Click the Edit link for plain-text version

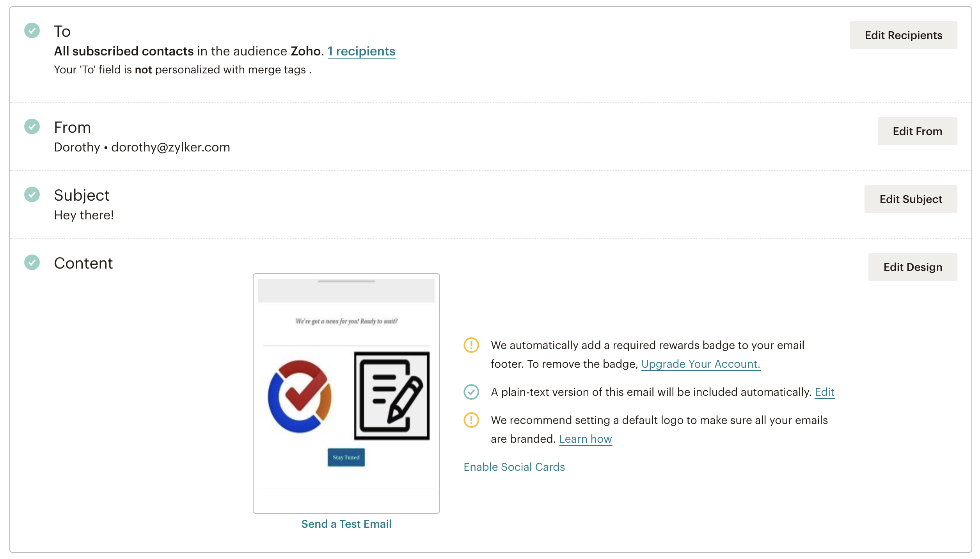click(x=824, y=392)
